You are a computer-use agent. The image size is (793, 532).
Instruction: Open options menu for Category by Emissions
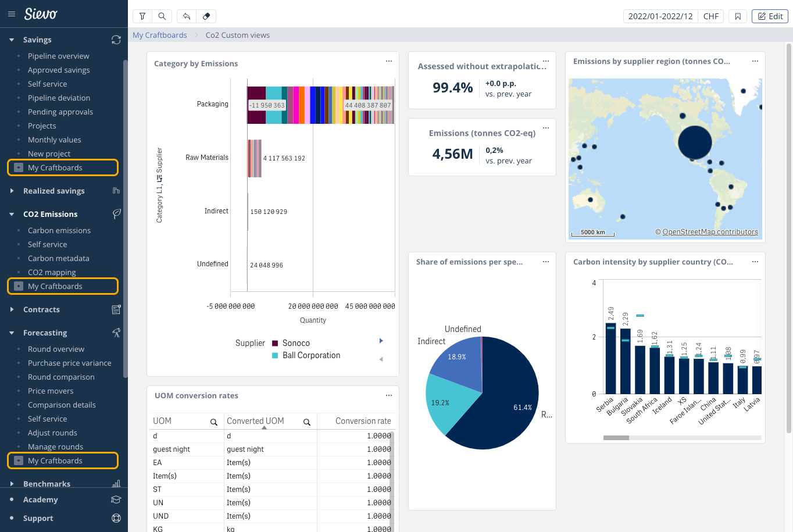tap(389, 61)
